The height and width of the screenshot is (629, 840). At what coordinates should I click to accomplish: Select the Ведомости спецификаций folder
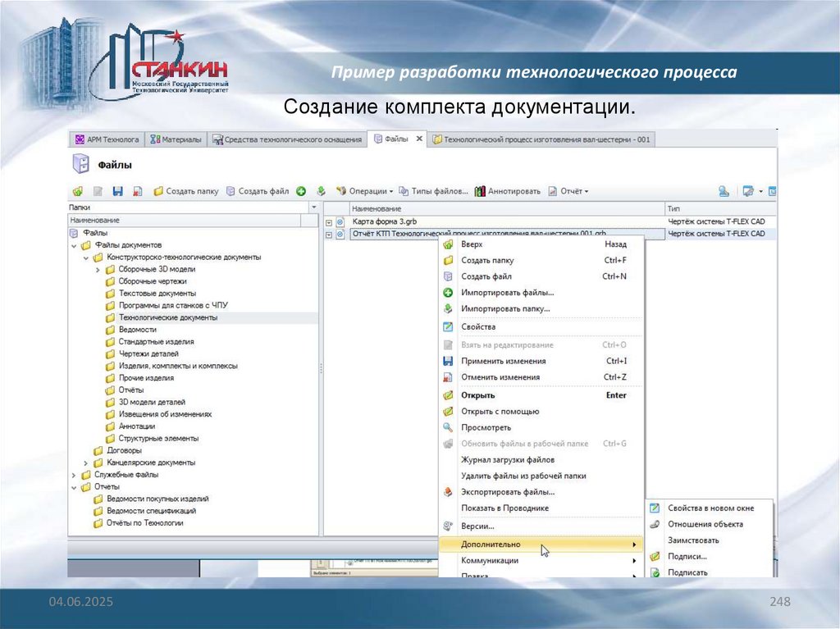(x=151, y=511)
